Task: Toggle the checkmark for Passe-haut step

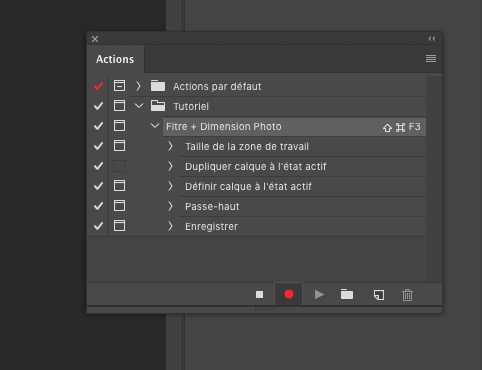Action: [98, 206]
